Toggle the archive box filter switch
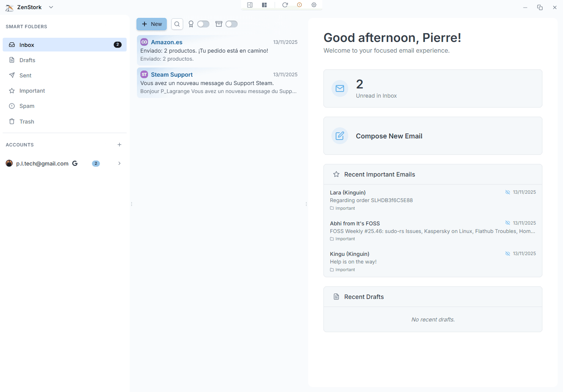563x392 pixels. (231, 24)
